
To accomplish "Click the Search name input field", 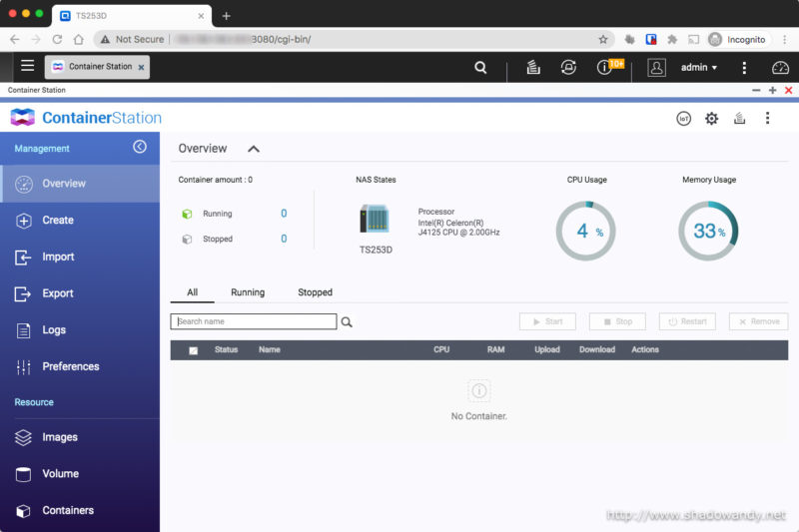I will coord(254,321).
